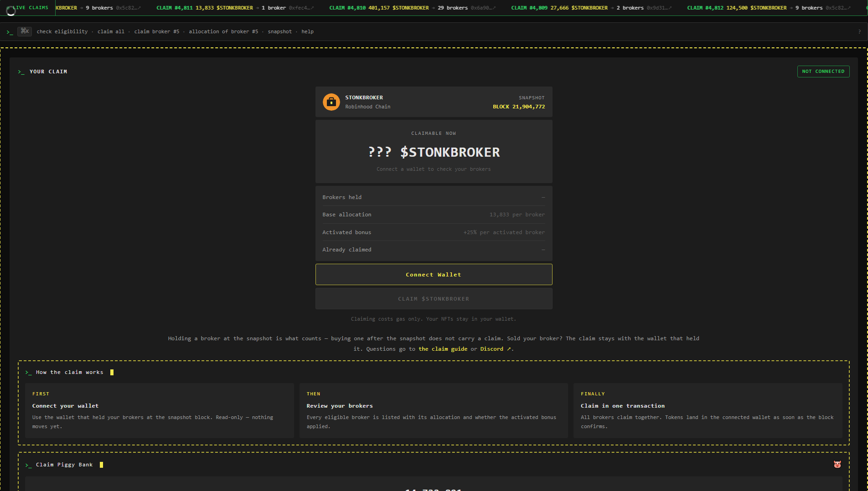Open the claim guide link
The image size is (868, 491).
443,349
